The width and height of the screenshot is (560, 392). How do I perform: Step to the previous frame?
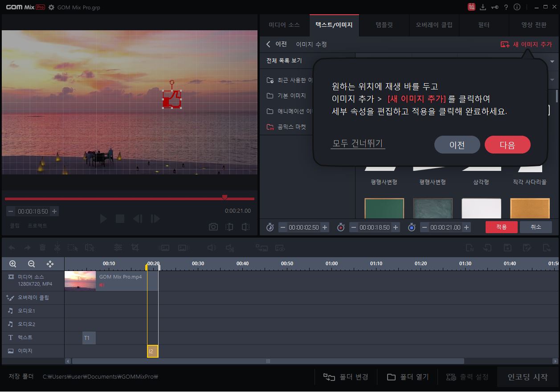tap(138, 218)
